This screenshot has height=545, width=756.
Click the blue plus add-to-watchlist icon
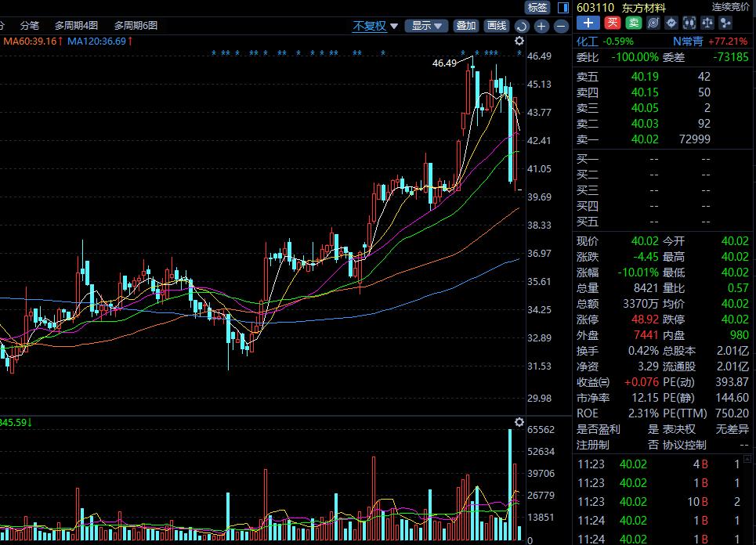[x=589, y=23]
